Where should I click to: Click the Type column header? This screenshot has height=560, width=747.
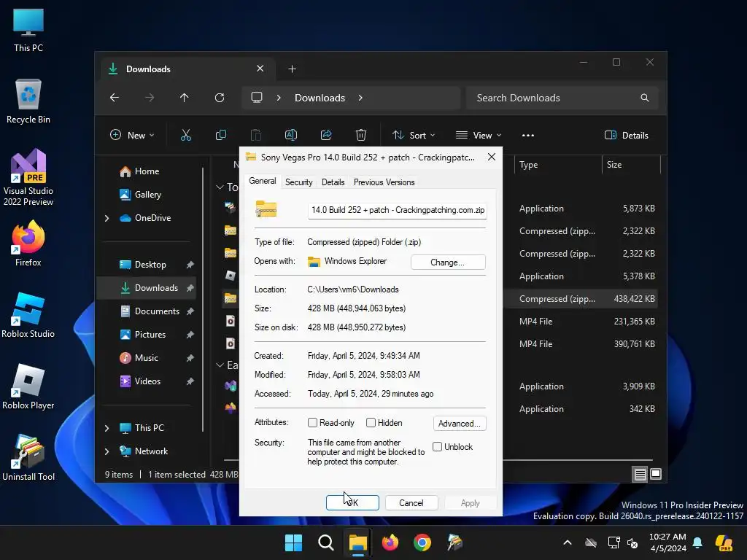pyautogui.click(x=557, y=165)
